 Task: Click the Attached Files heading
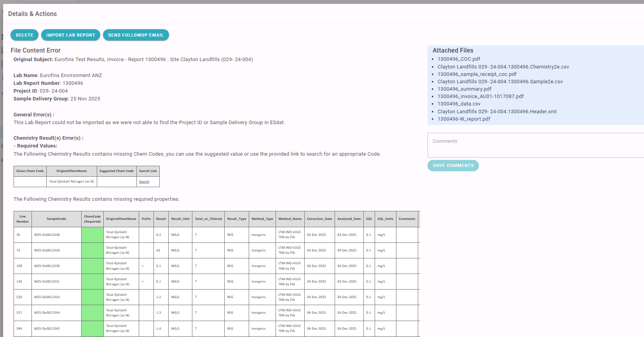tap(453, 51)
